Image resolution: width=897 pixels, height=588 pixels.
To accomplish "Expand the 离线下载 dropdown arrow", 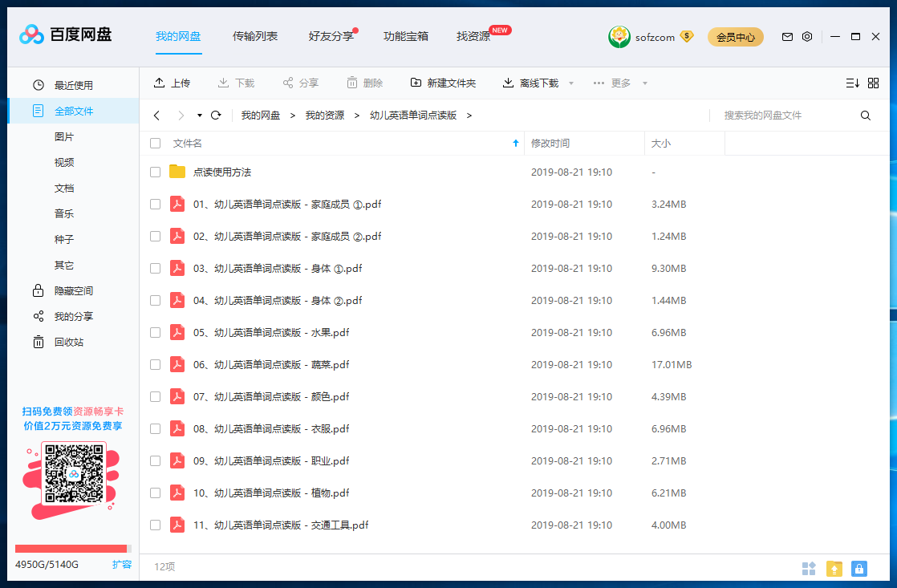I will [571, 83].
